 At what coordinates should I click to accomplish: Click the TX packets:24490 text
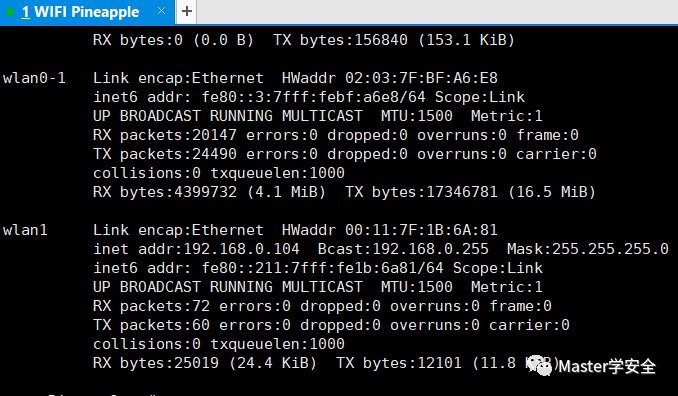(x=165, y=154)
